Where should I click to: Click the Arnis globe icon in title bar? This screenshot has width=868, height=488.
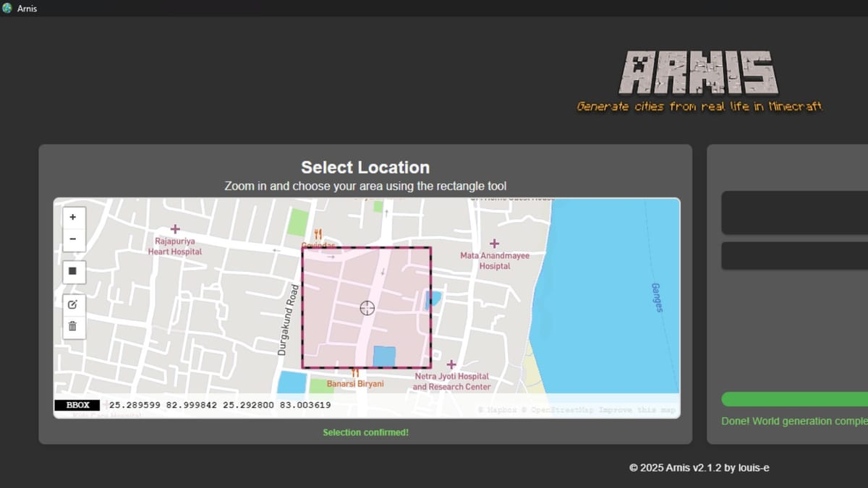(7, 8)
